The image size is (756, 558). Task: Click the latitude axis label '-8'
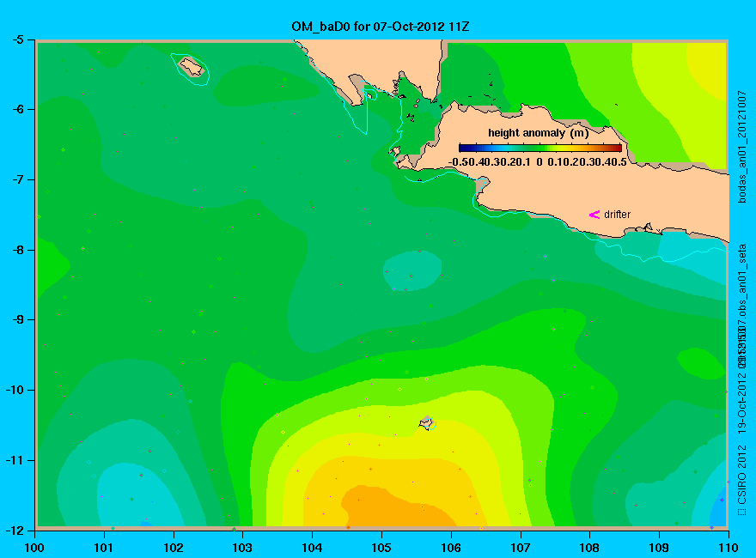pyautogui.click(x=17, y=250)
